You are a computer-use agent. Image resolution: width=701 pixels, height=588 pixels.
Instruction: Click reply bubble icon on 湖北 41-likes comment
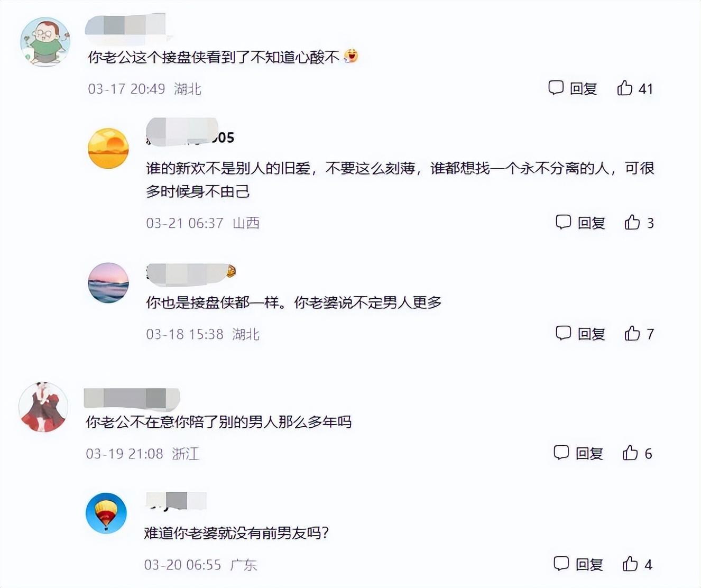[556, 88]
